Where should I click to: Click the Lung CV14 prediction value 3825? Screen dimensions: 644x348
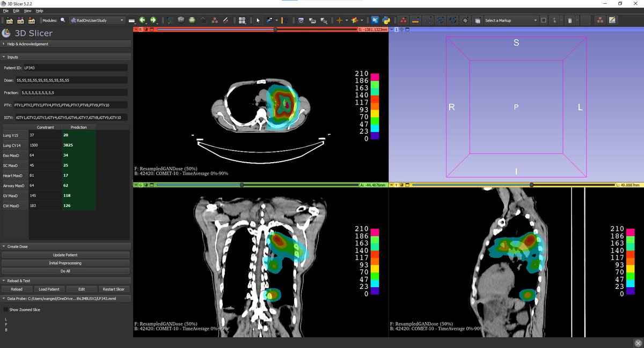(x=78, y=145)
